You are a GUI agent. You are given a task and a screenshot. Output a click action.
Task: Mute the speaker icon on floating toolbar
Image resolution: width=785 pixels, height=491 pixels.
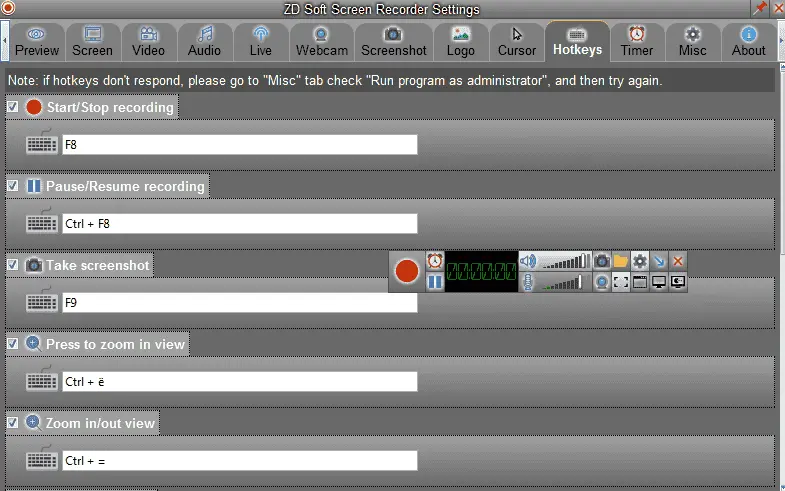pos(528,261)
